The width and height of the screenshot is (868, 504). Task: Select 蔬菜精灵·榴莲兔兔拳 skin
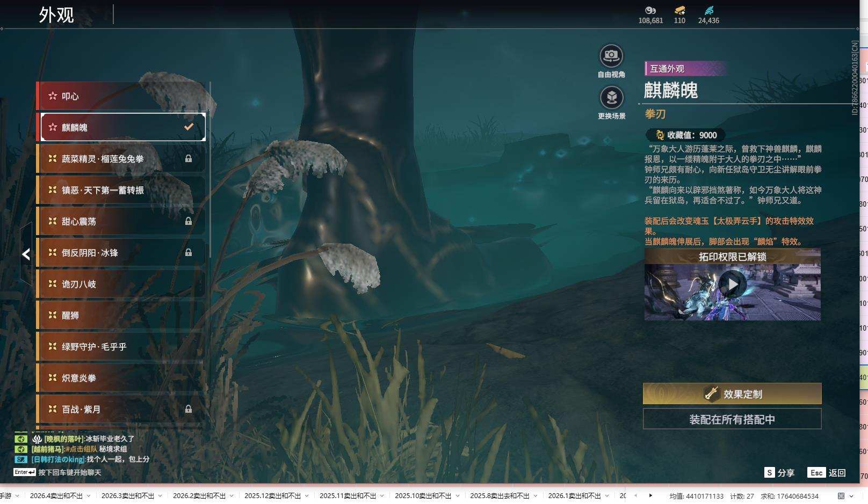pos(121,159)
